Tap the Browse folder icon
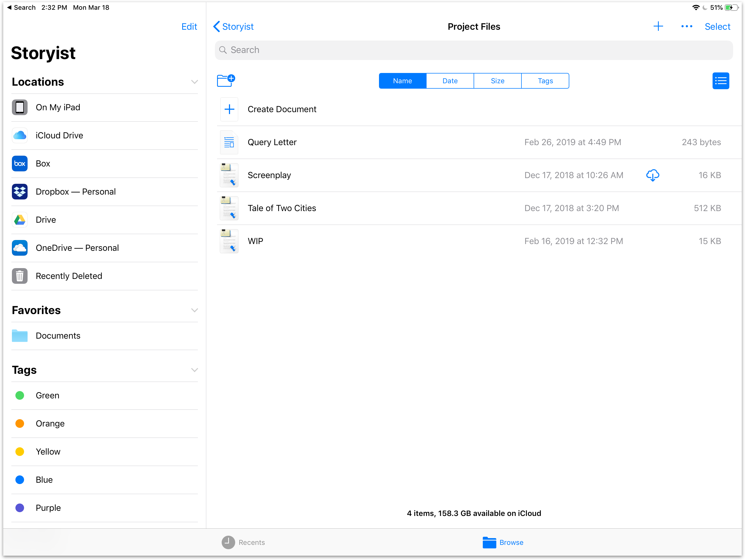Viewport: 745px width, 560px height. coord(489,542)
